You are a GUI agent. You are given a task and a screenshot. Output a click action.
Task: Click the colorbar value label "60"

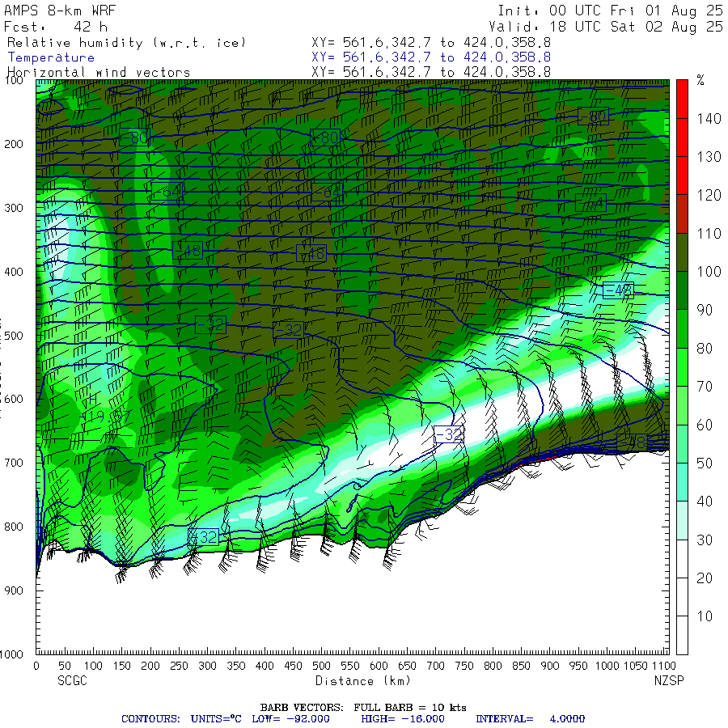tap(705, 425)
